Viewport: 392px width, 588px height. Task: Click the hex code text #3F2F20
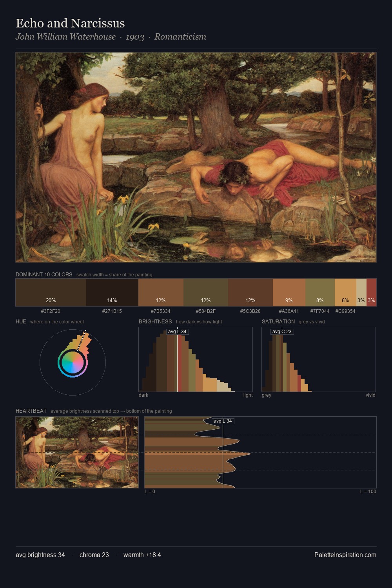click(x=51, y=311)
